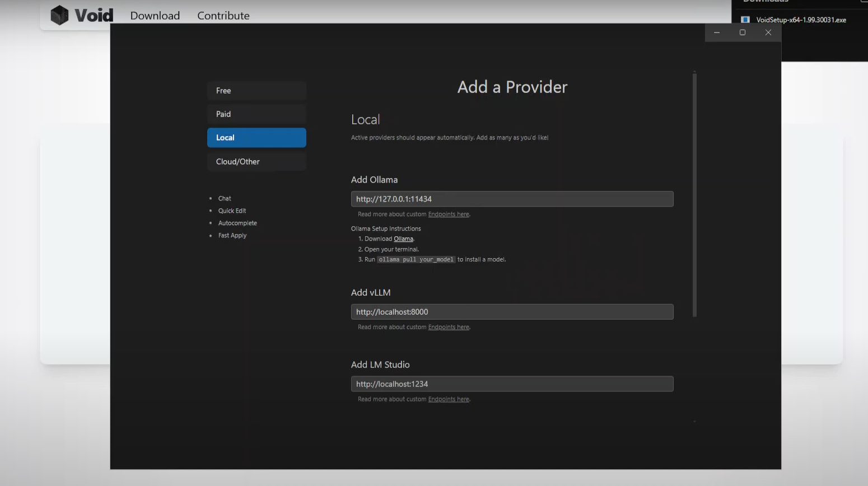The height and width of the screenshot is (486, 868).
Task: Open Endpoints here link under LM Studio
Action: (x=449, y=399)
